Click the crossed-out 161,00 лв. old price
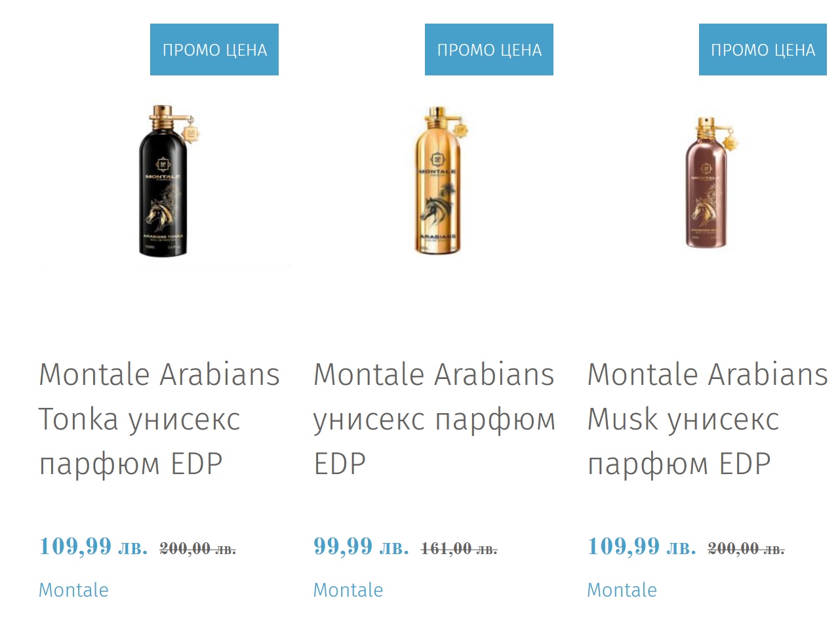This screenshot has width=840, height=621. coord(459,549)
